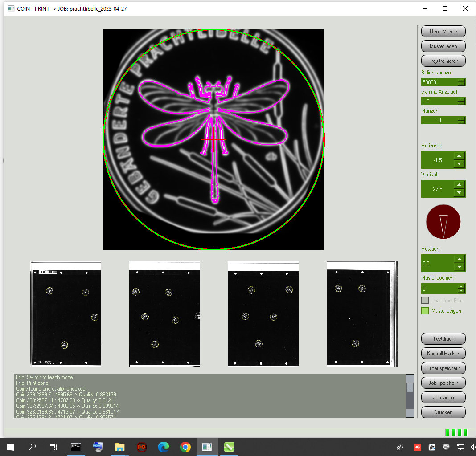Click the rotation dial indicator
This screenshot has width=476, height=456.
(443, 221)
